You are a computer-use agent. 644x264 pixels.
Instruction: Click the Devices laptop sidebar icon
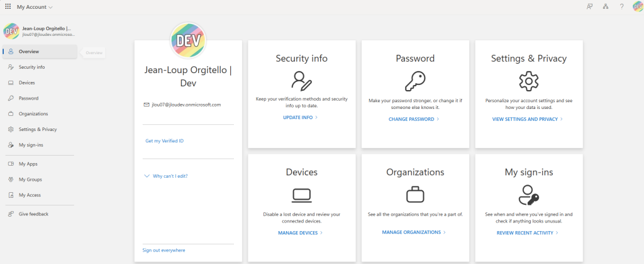pos(11,83)
